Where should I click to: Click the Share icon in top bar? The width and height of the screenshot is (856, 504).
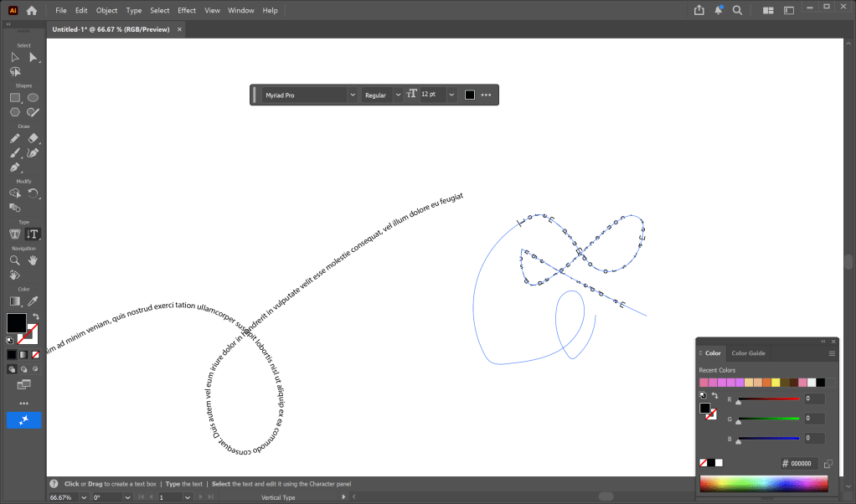(x=699, y=10)
